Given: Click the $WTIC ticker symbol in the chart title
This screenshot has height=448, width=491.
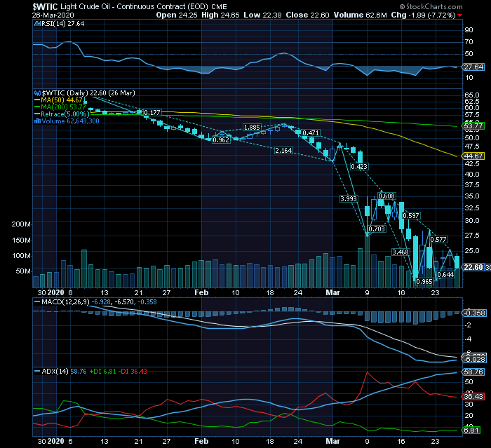Looking at the screenshot, I should (x=45, y=6).
